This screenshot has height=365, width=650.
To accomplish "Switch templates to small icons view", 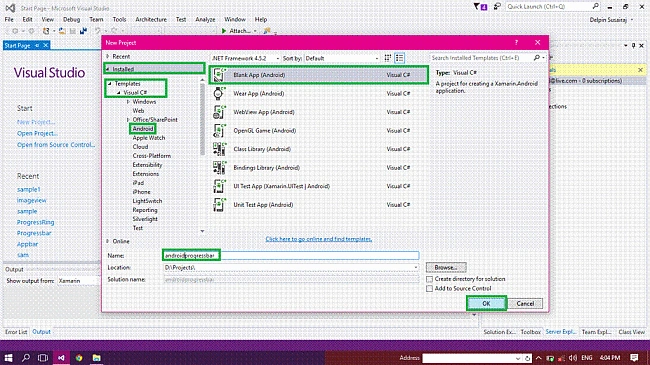I will pos(388,58).
